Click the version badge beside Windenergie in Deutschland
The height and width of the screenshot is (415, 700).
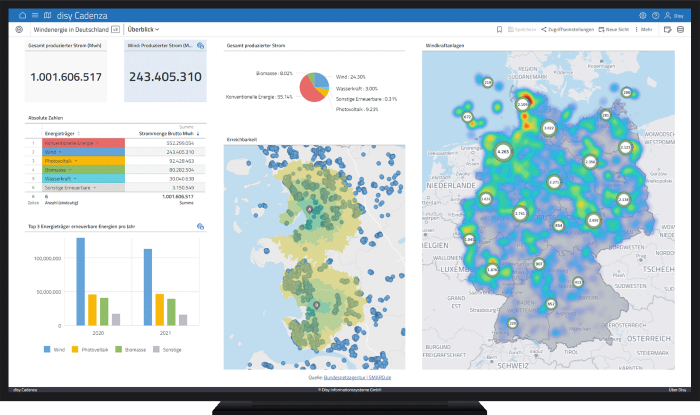(x=115, y=29)
